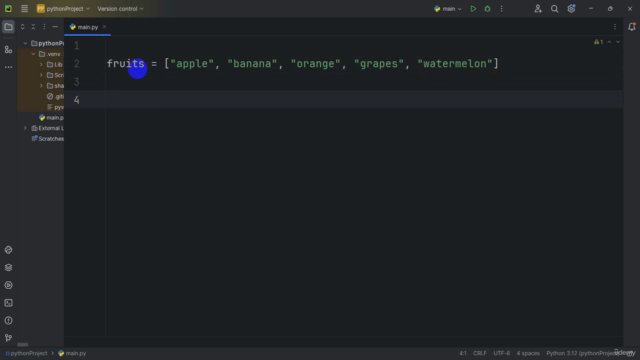640x360 pixels.
Task: Collapse the pythonProject root folder
Action: click(25, 43)
